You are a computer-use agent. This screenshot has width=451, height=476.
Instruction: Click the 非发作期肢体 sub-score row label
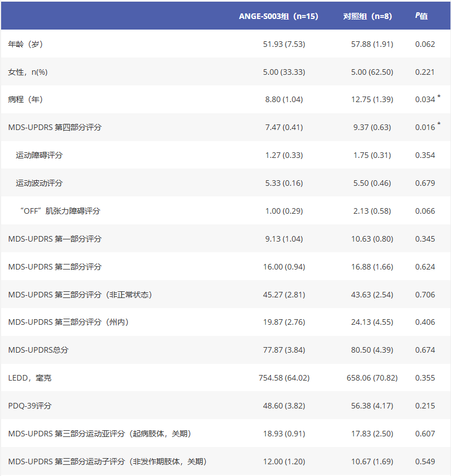(108, 461)
